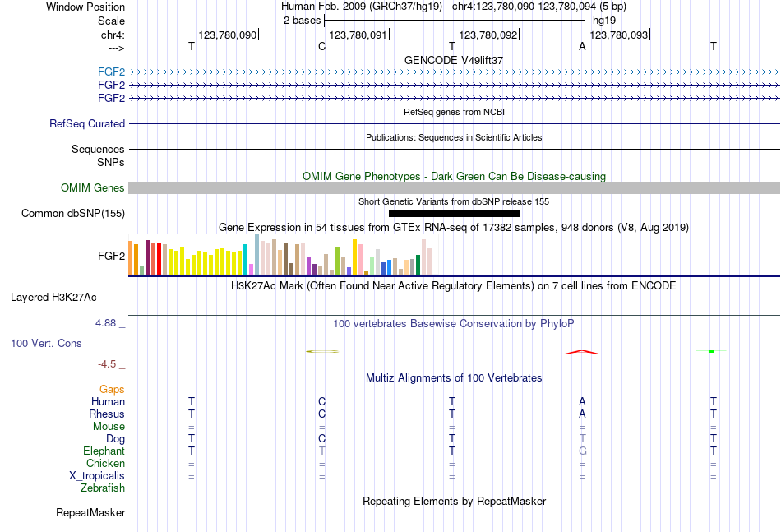Screen dimensions: 781x532
Task: Click the Zebrafish species label
Action: click(103, 488)
